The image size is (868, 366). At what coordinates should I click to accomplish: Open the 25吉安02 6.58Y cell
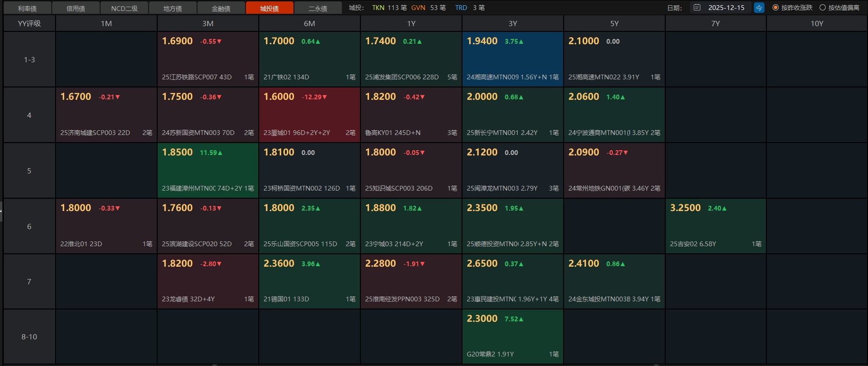pos(716,226)
